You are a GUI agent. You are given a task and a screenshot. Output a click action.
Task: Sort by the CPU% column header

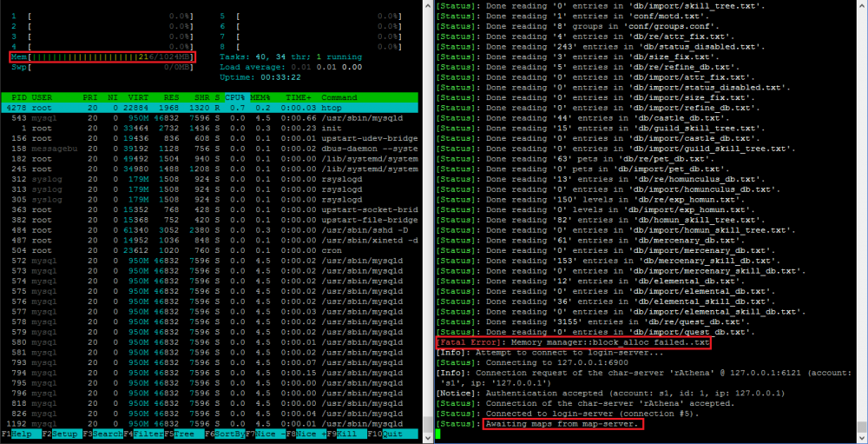point(235,97)
